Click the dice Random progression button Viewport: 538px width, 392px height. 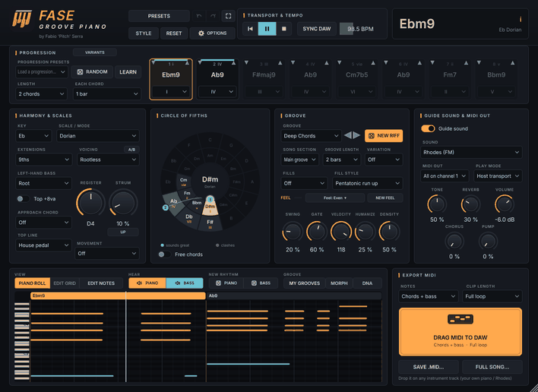tap(92, 72)
